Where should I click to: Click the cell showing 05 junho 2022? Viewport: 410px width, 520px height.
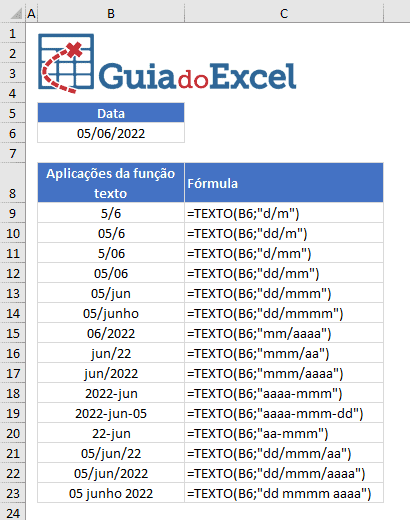111,493
